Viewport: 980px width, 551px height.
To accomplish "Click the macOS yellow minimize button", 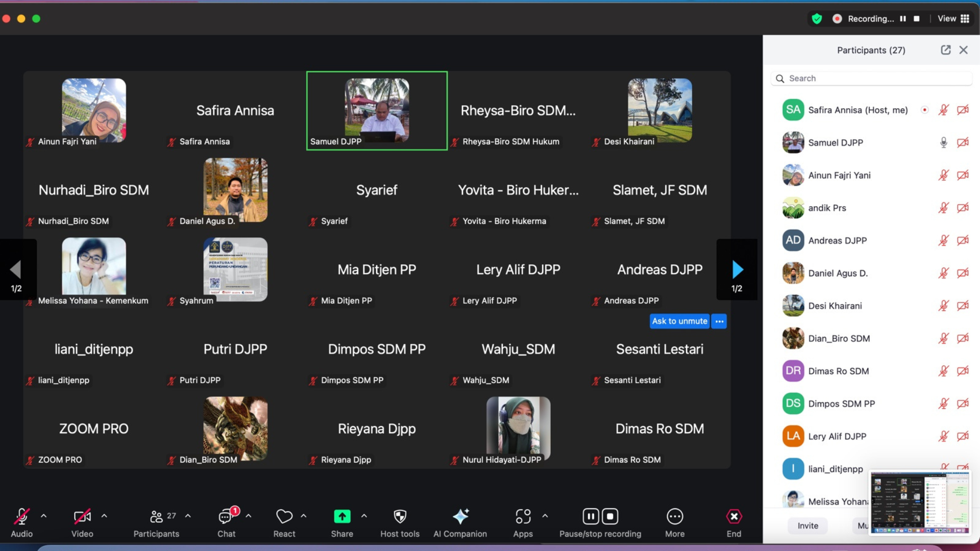I will 21,19.
